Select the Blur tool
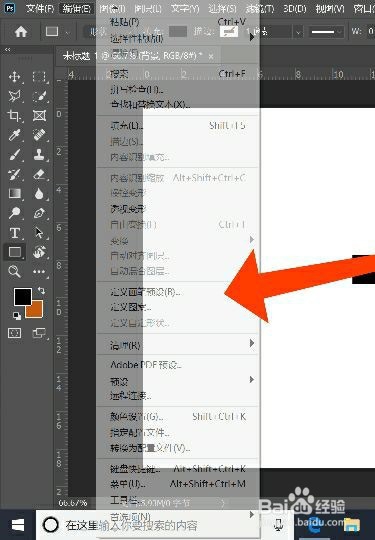The image size is (375, 540). coord(39,194)
